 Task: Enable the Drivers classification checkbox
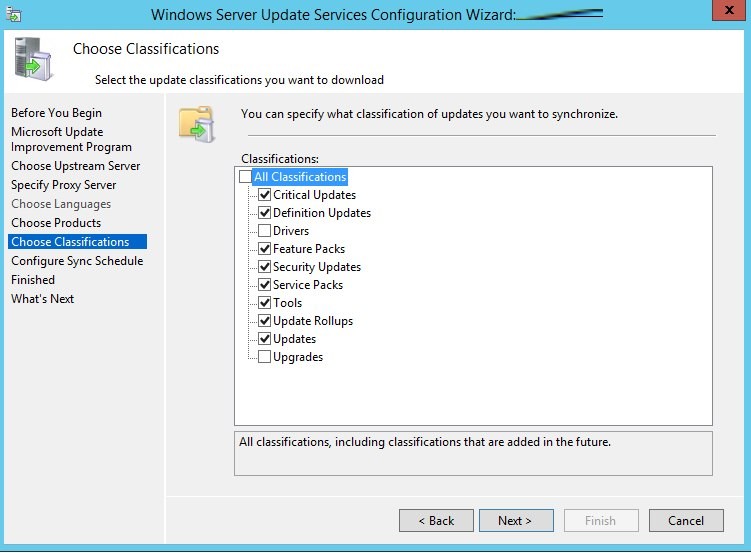pyautogui.click(x=265, y=231)
